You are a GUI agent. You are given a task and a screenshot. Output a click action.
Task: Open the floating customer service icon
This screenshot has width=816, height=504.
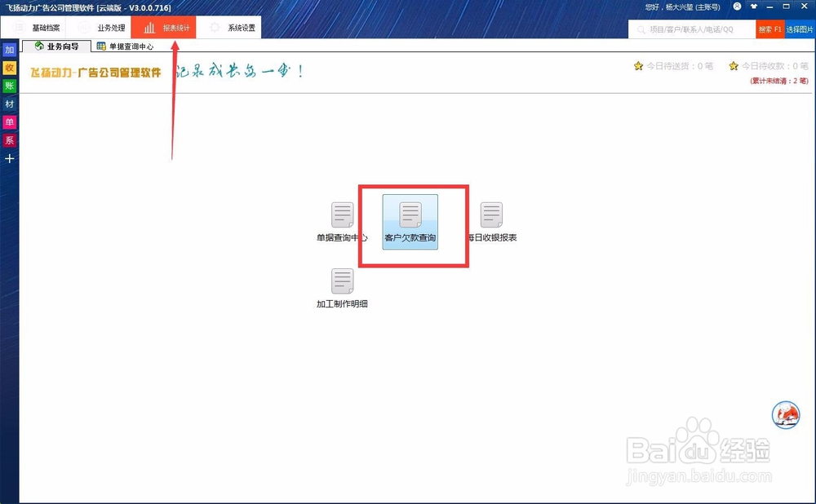point(785,414)
